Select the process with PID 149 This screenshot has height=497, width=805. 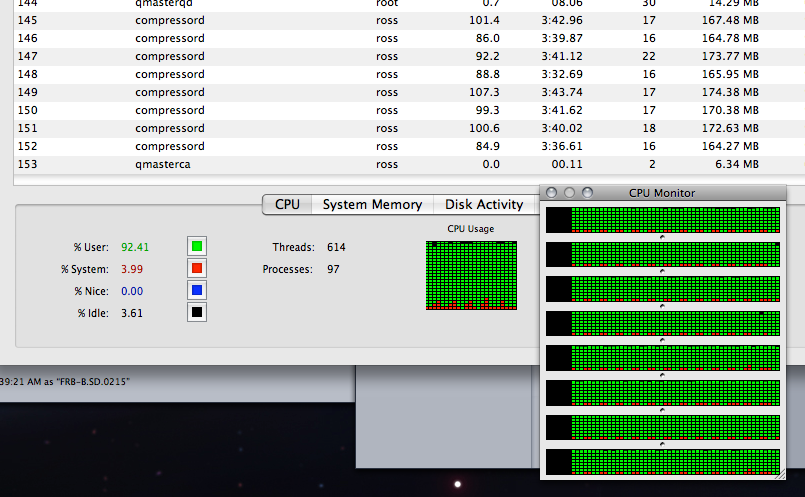click(409, 92)
